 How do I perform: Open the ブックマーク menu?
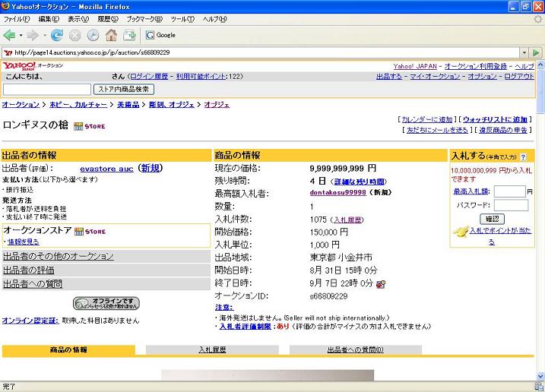(144, 19)
